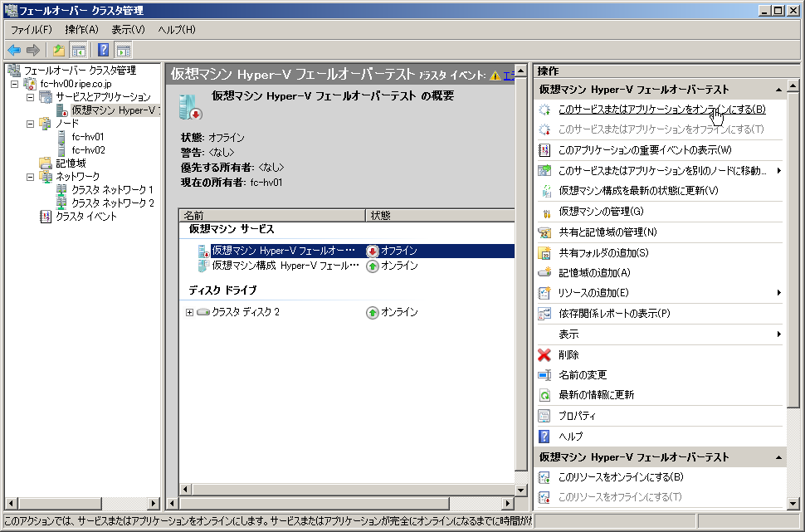Viewport: 805px width, 532px height.
Task: Open the ファイル(F) menu
Action: (32, 30)
